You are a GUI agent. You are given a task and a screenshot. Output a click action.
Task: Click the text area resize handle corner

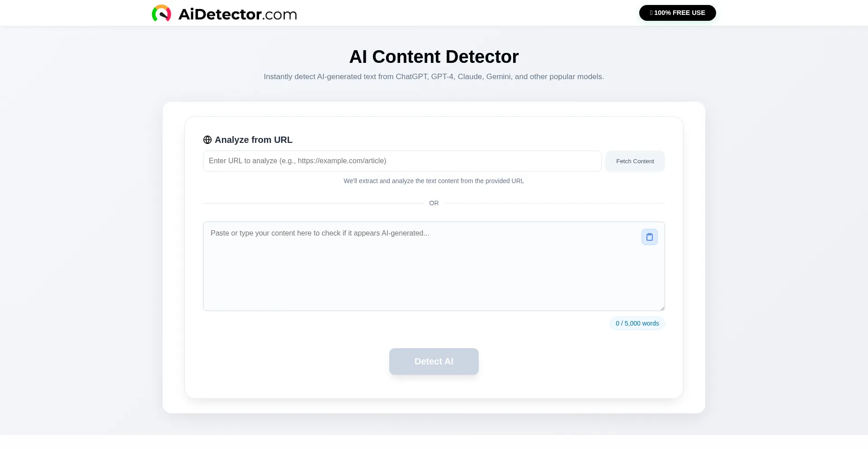(662, 308)
